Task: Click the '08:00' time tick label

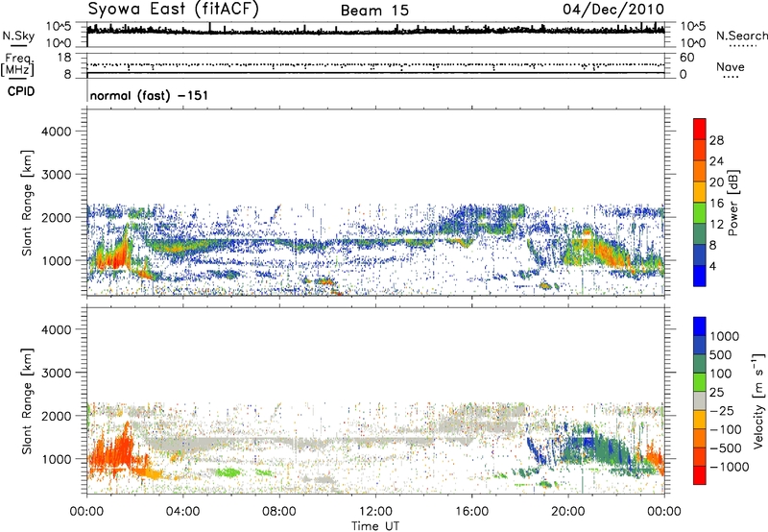Action: tap(278, 512)
